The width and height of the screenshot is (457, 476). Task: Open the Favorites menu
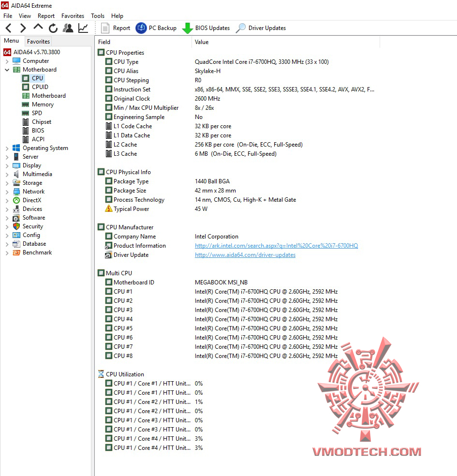(x=73, y=16)
